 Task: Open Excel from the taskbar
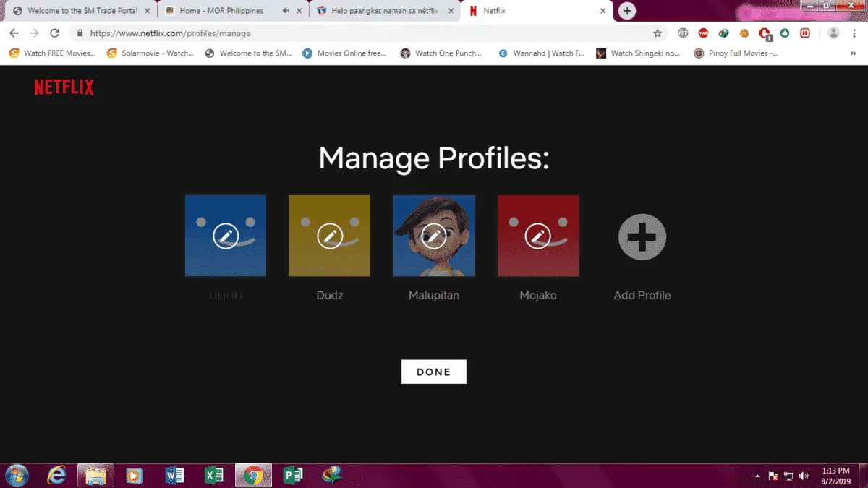[x=214, y=475]
